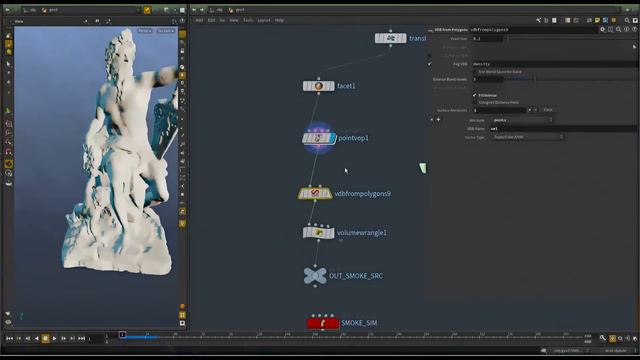Image resolution: width=640 pixels, height=360 pixels.
Task: Toggle the Fill Interior checkbox
Action: tap(475, 95)
